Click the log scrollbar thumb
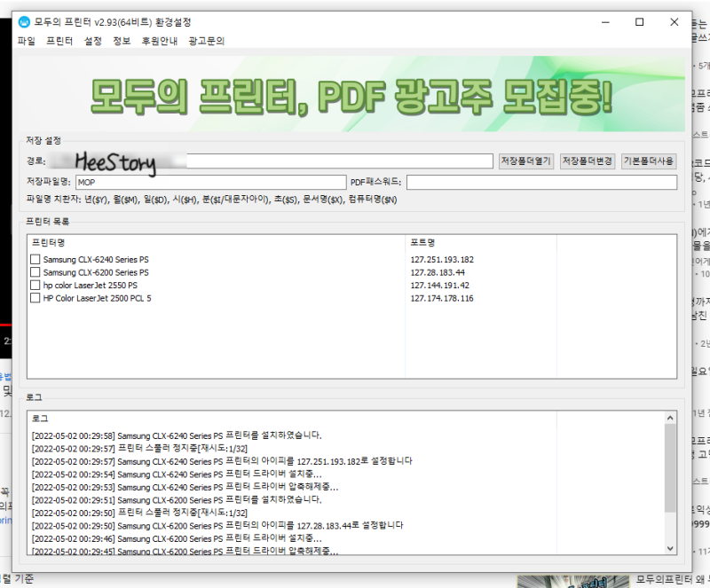Screen dimensions: 710x588 click(670, 468)
